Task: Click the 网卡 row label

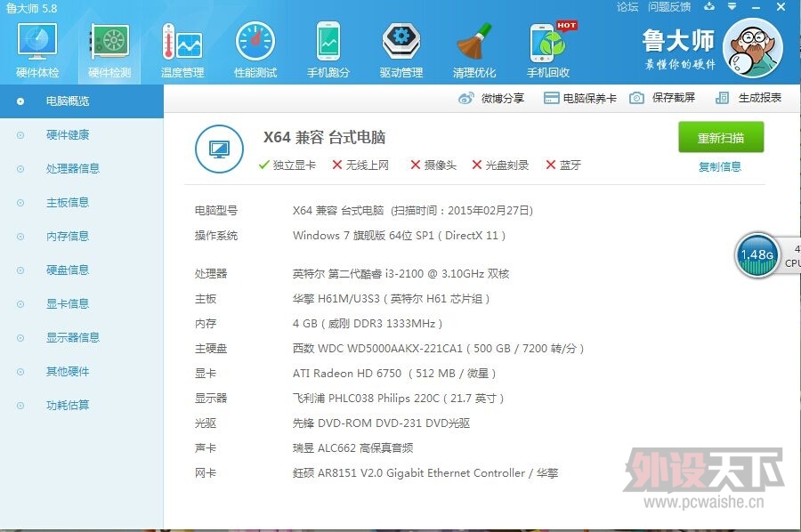Action: [206, 473]
